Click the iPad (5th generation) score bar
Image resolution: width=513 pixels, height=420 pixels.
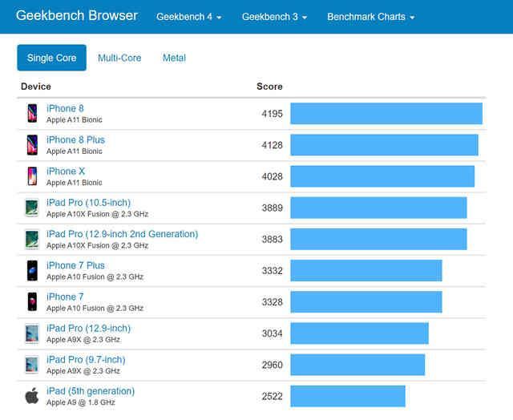pos(348,396)
